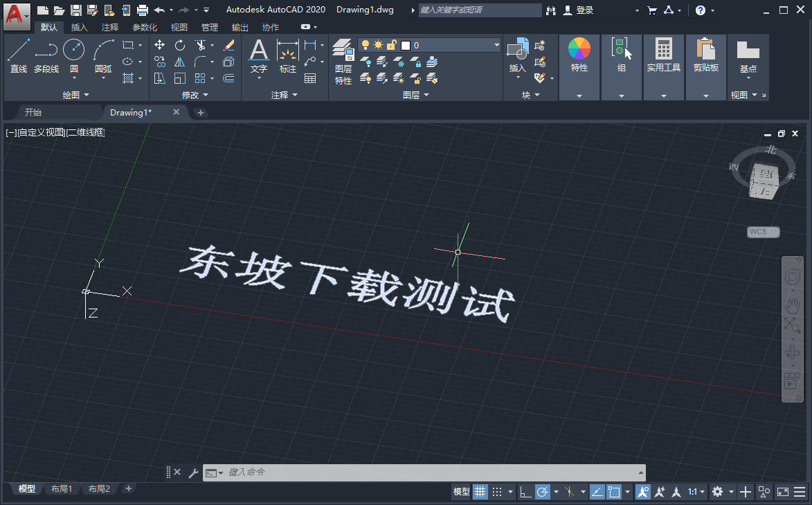Click the Move tool in the Modify panel

pos(159,44)
